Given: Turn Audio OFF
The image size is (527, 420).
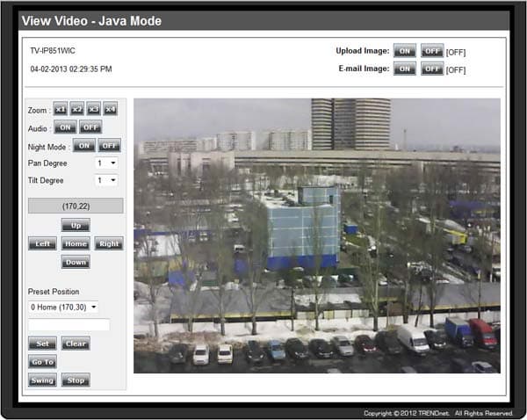Looking at the screenshot, I should tap(90, 127).
